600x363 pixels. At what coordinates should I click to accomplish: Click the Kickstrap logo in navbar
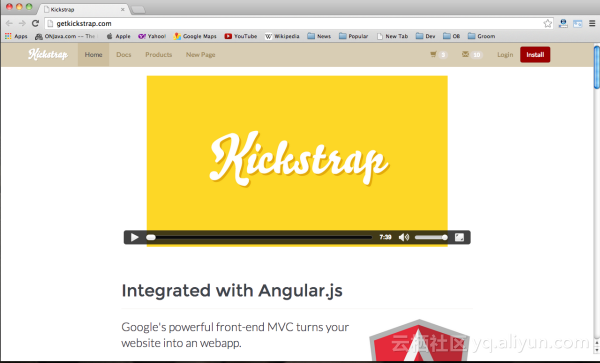[x=48, y=54]
